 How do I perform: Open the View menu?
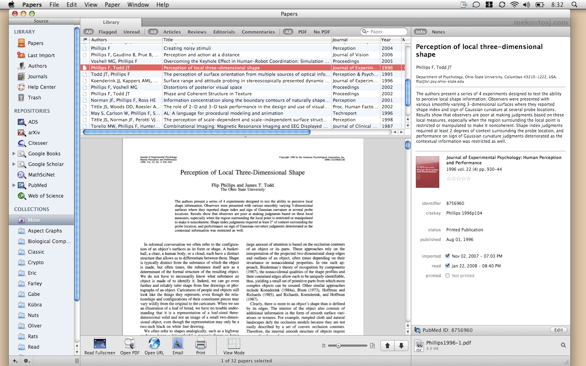(91, 4)
